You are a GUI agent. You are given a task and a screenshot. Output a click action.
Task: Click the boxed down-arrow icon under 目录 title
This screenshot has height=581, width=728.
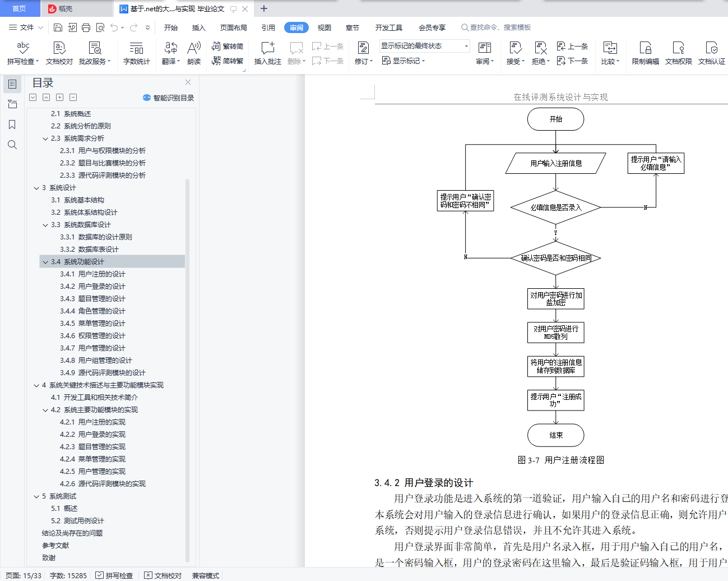click(x=33, y=98)
